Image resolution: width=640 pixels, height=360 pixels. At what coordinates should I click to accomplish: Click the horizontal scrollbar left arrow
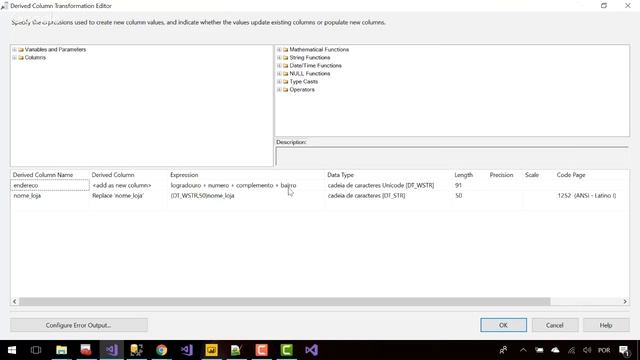(x=15, y=302)
